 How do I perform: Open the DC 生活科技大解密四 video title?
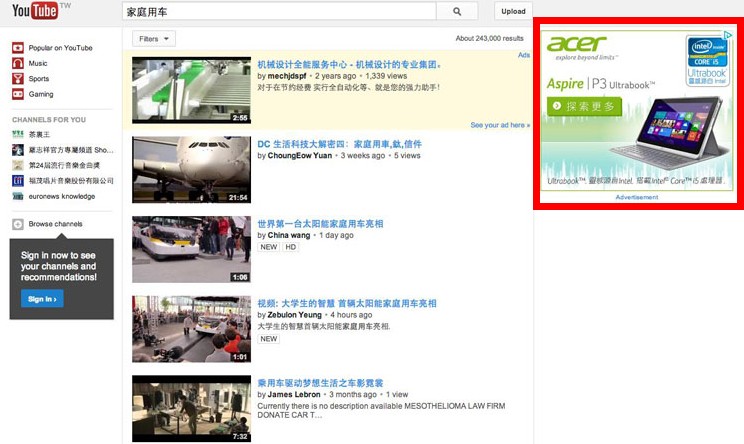coord(339,144)
